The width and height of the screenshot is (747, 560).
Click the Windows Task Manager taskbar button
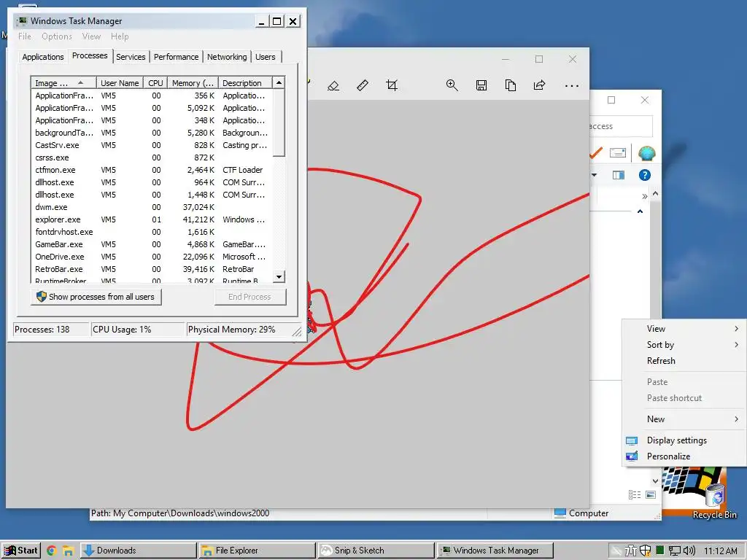[x=495, y=551]
